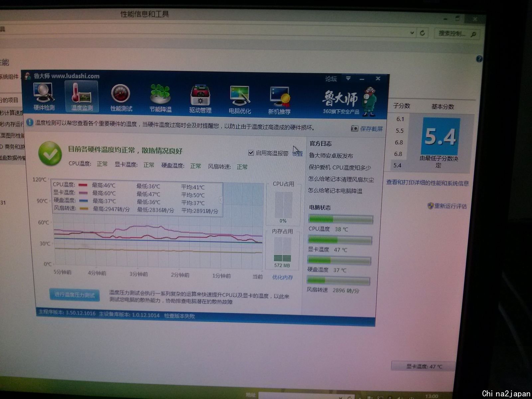Click 主程序版本 3.50.12.1016 status text
Image resolution: width=532 pixels, height=399 pixels.
(x=67, y=313)
